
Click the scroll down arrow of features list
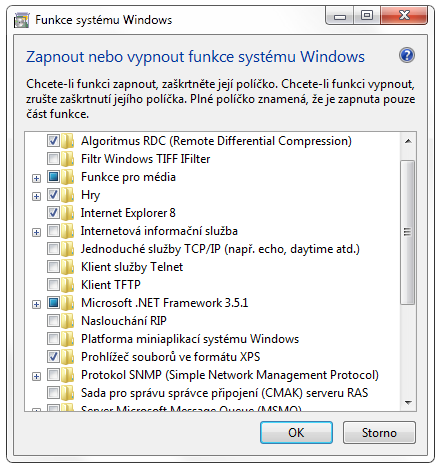coord(408,402)
